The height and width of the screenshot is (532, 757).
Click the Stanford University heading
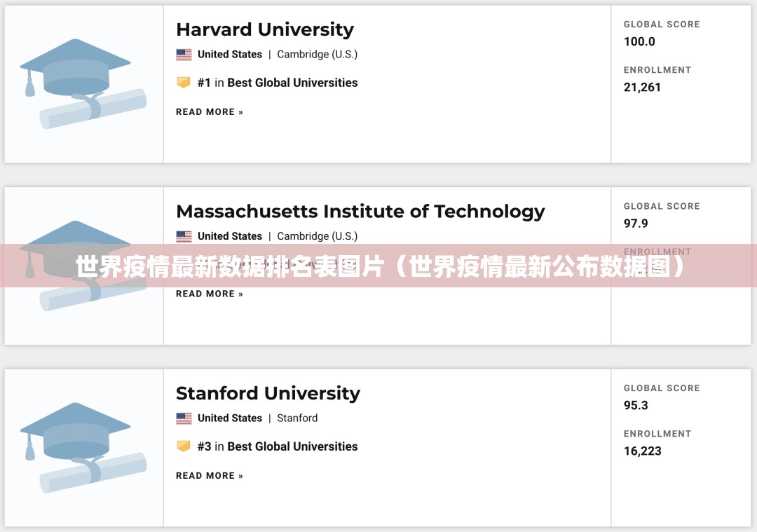268,393
